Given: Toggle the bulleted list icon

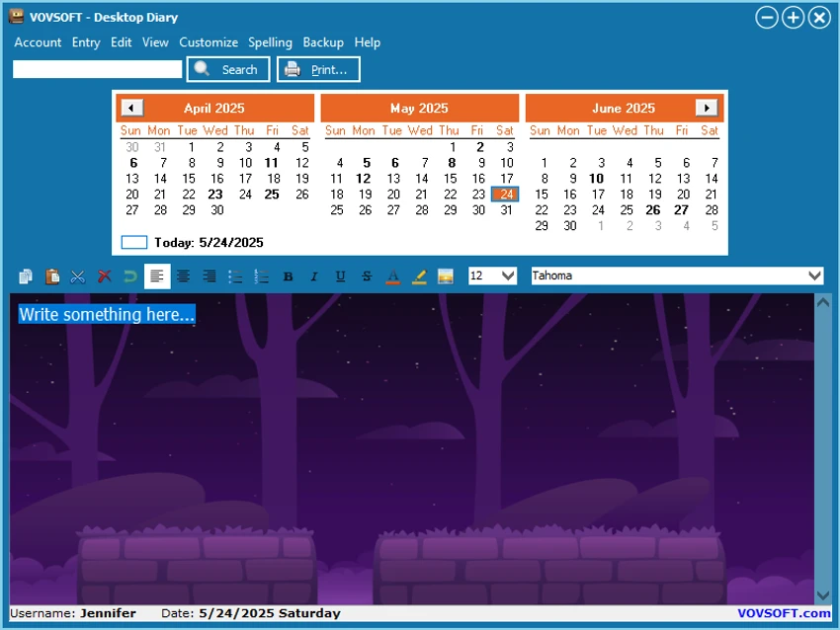Looking at the screenshot, I should tap(235, 276).
